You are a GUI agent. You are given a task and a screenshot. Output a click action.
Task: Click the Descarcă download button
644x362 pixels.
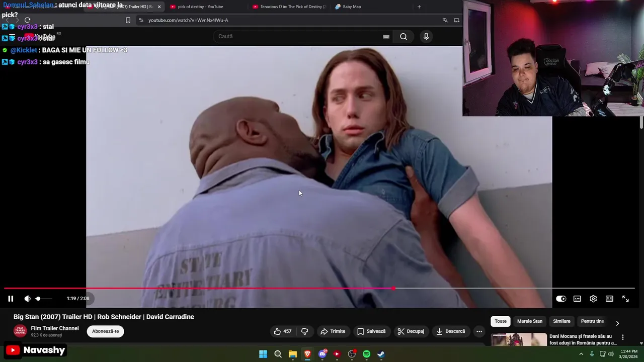click(x=450, y=331)
